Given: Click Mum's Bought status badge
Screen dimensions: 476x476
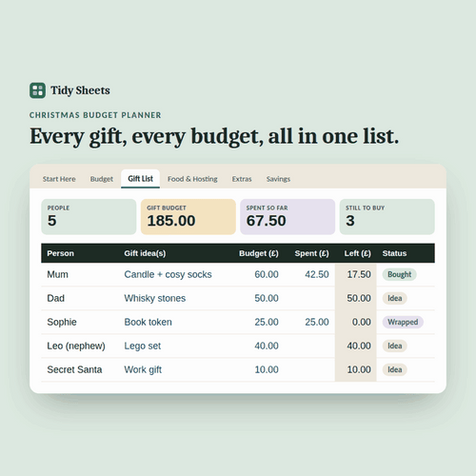Looking at the screenshot, I should pyautogui.click(x=400, y=274).
